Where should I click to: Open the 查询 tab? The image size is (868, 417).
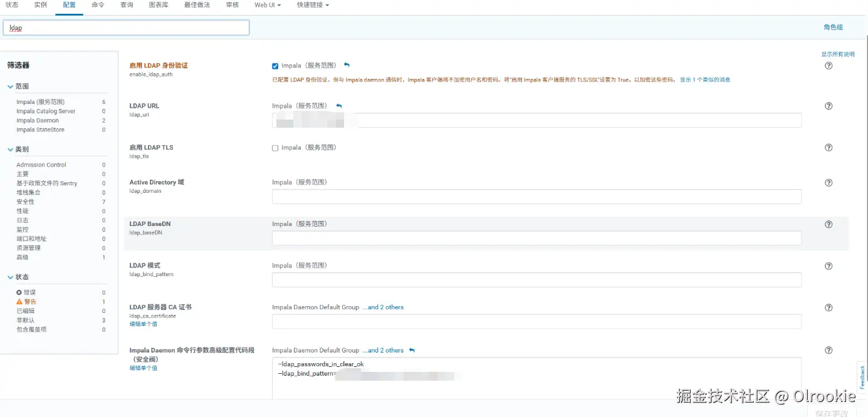click(x=127, y=5)
